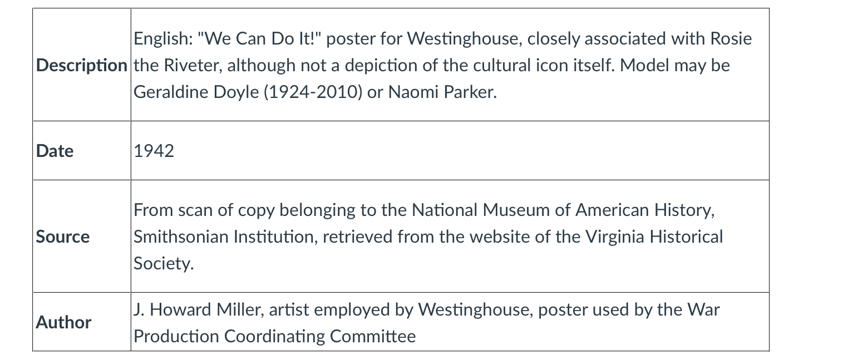Click the Date row header
The width and height of the screenshot is (868, 364).
click(55, 151)
